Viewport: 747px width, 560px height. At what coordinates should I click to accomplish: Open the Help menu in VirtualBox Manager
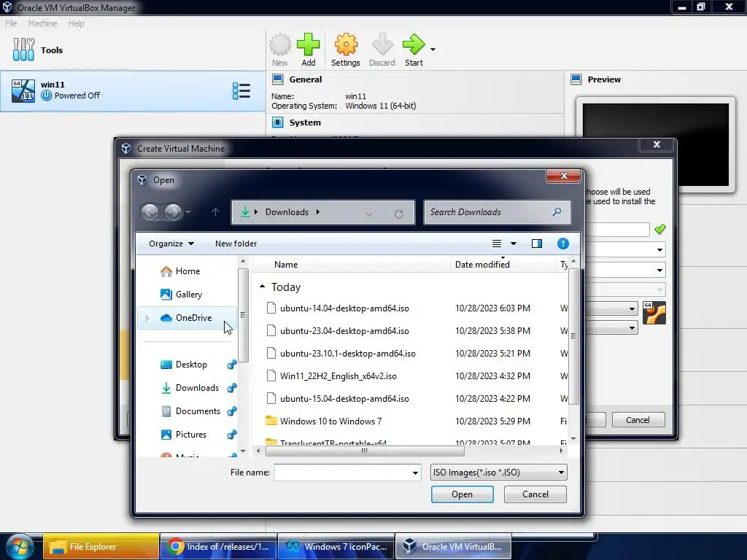tap(76, 23)
